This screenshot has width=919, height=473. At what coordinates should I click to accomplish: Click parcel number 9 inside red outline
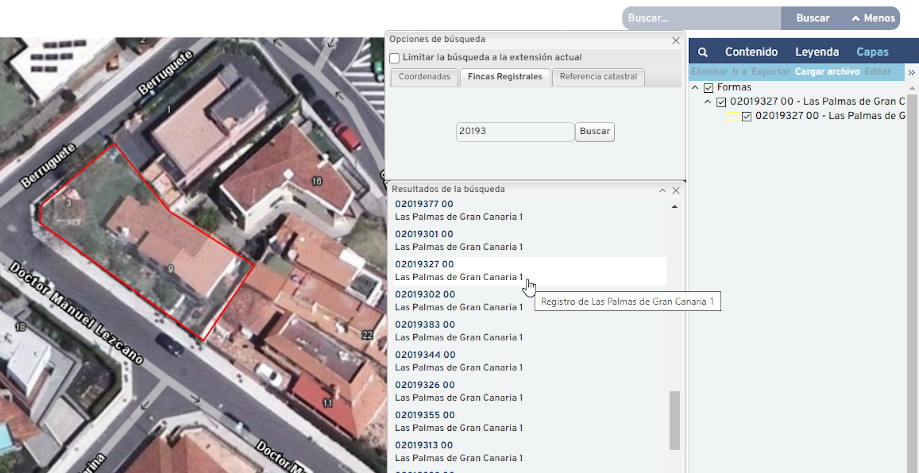(171, 269)
